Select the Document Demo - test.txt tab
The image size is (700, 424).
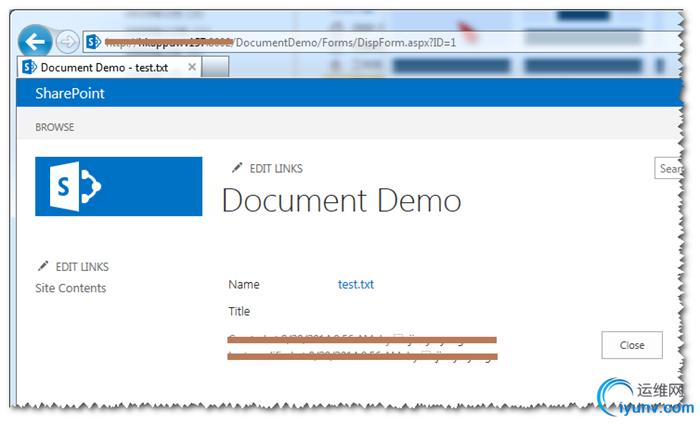click(109, 67)
